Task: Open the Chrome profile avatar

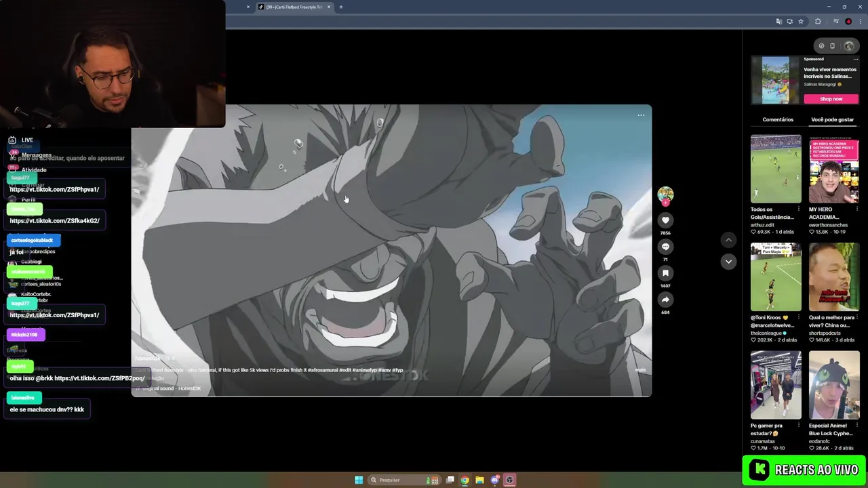Action: point(848,22)
